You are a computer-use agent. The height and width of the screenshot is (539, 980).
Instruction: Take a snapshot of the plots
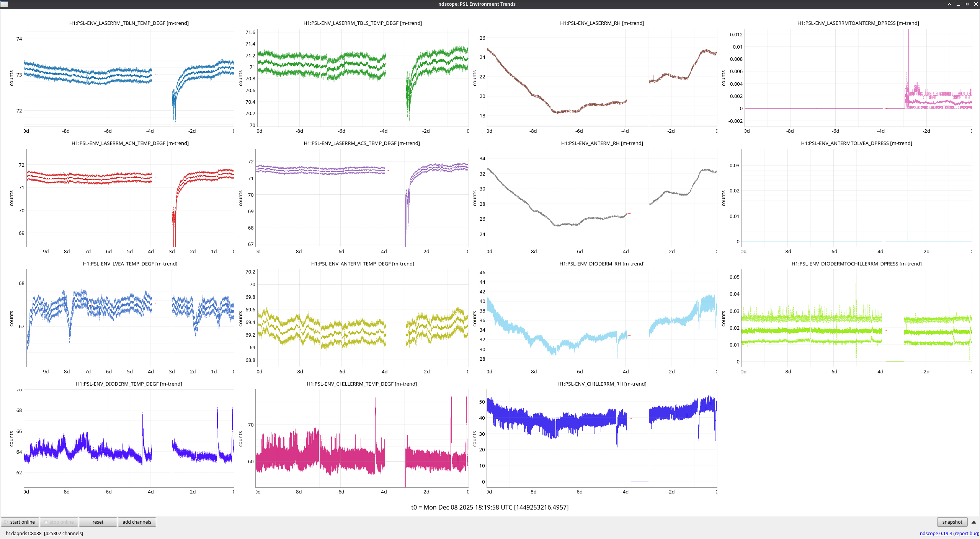pos(952,522)
